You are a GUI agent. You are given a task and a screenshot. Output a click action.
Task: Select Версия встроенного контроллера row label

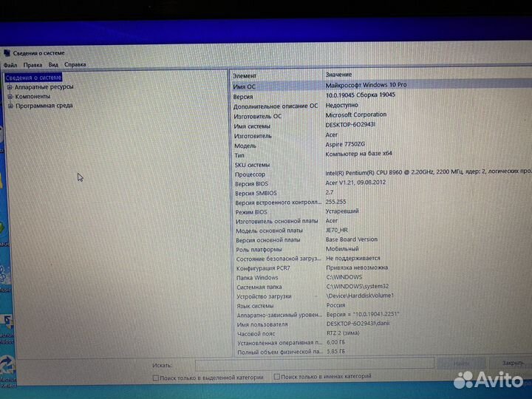point(279,202)
